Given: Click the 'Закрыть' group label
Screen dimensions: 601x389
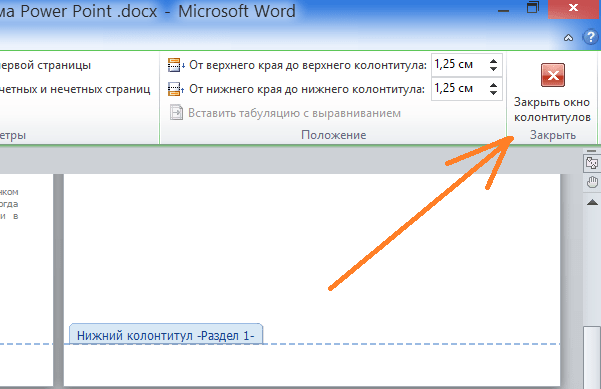Looking at the screenshot, I should (x=553, y=135).
